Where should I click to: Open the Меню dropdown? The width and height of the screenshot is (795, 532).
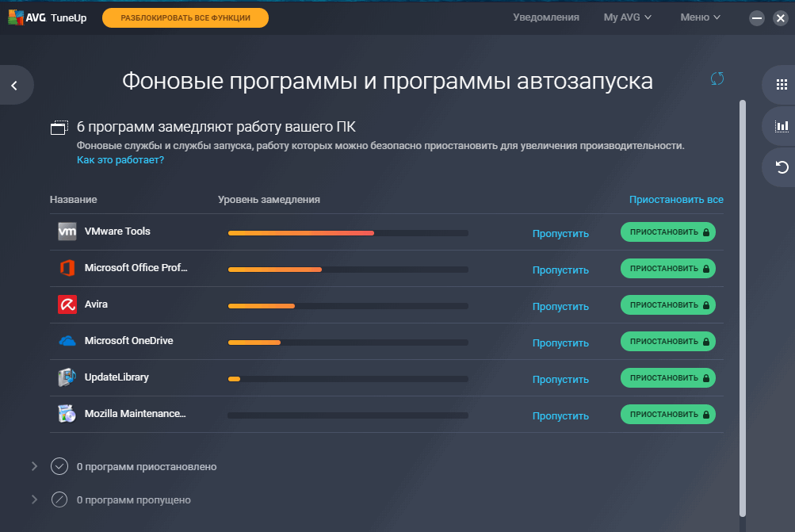click(700, 17)
